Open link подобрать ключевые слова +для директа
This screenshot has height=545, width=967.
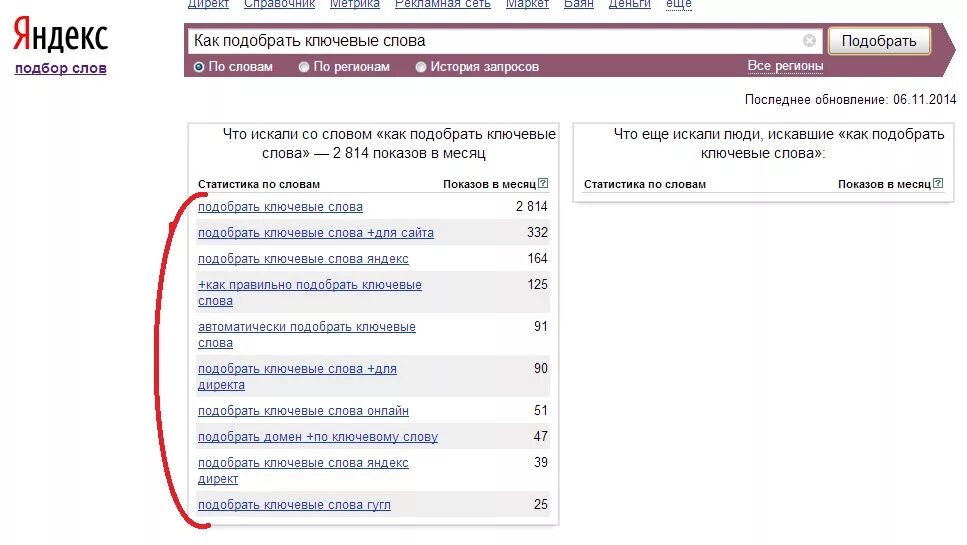297,376
